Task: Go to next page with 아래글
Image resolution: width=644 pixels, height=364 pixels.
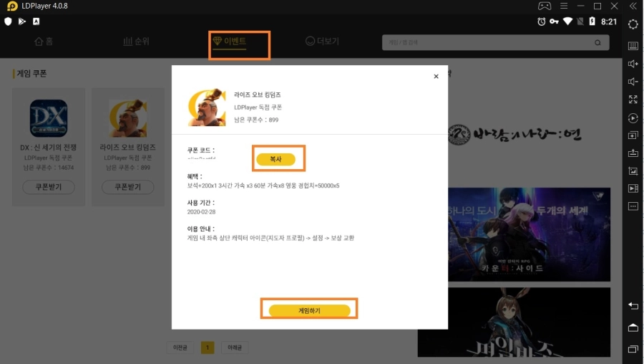Action: [x=235, y=348]
